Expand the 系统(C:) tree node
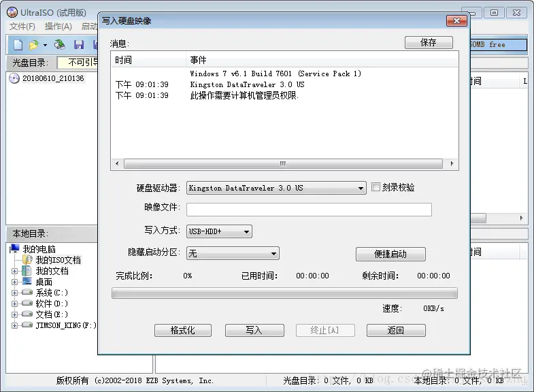Image resolution: width=534 pixels, height=392 pixels. [14, 293]
